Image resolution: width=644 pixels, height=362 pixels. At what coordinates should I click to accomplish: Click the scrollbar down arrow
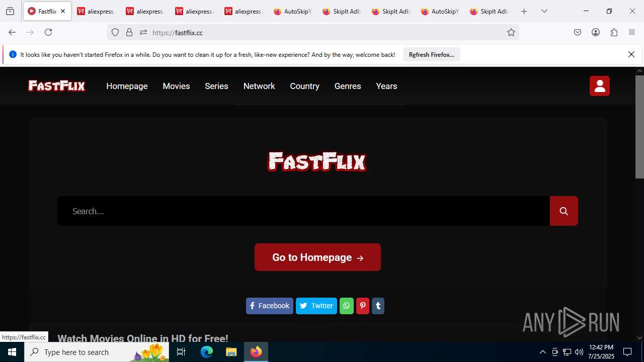point(639,338)
